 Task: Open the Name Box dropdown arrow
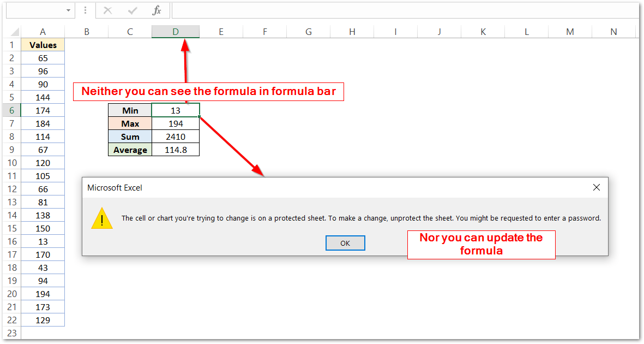68,10
